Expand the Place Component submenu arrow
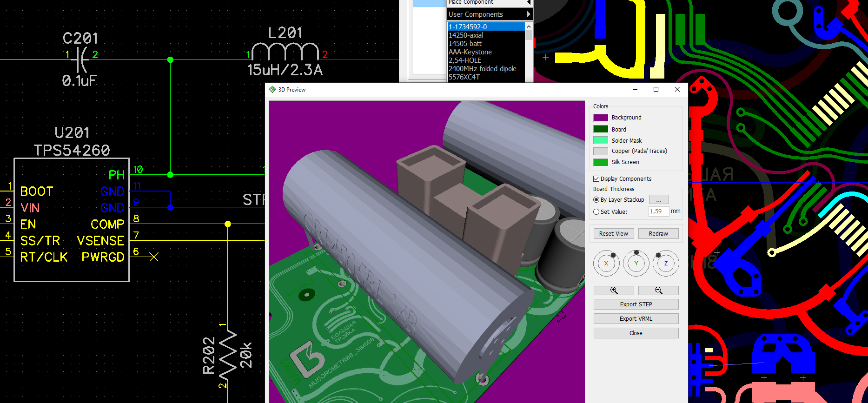 tap(529, 2)
